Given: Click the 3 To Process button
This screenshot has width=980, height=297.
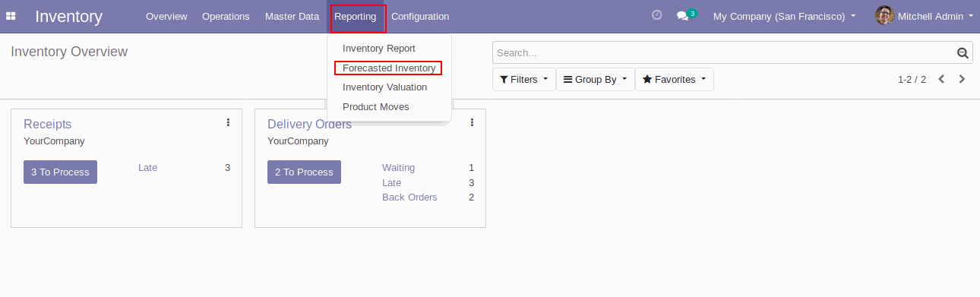Looking at the screenshot, I should (60, 172).
